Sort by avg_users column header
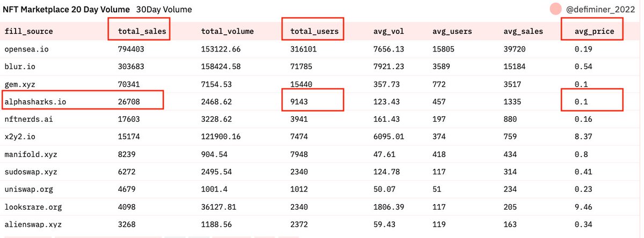644x238 pixels. pos(452,32)
